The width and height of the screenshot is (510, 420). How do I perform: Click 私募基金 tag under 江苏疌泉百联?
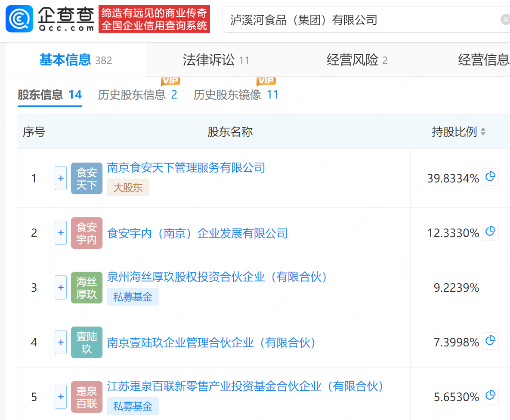[x=133, y=406]
